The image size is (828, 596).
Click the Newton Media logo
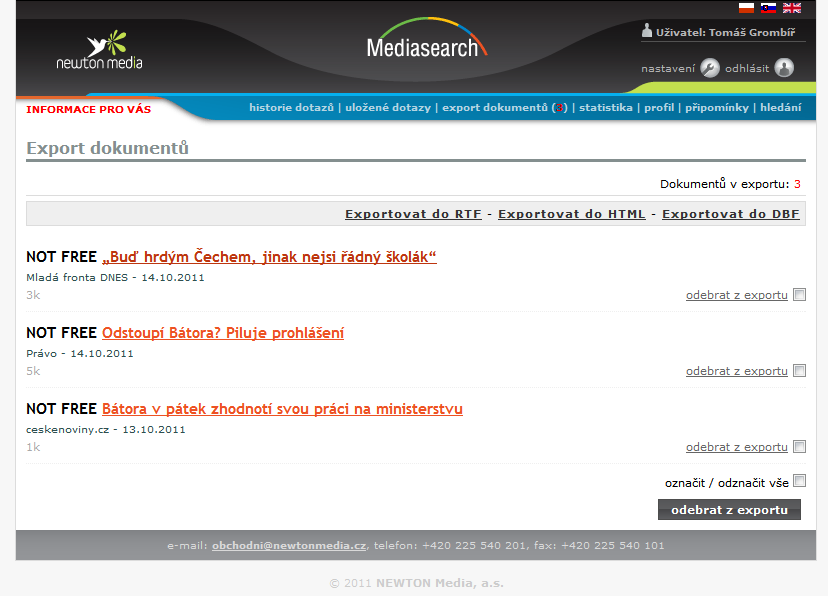tap(100, 50)
